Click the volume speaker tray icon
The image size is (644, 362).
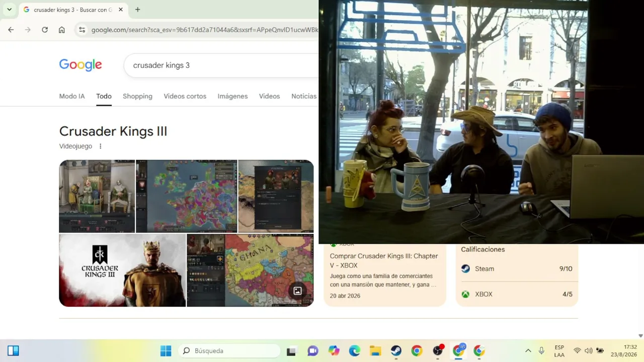click(588, 351)
